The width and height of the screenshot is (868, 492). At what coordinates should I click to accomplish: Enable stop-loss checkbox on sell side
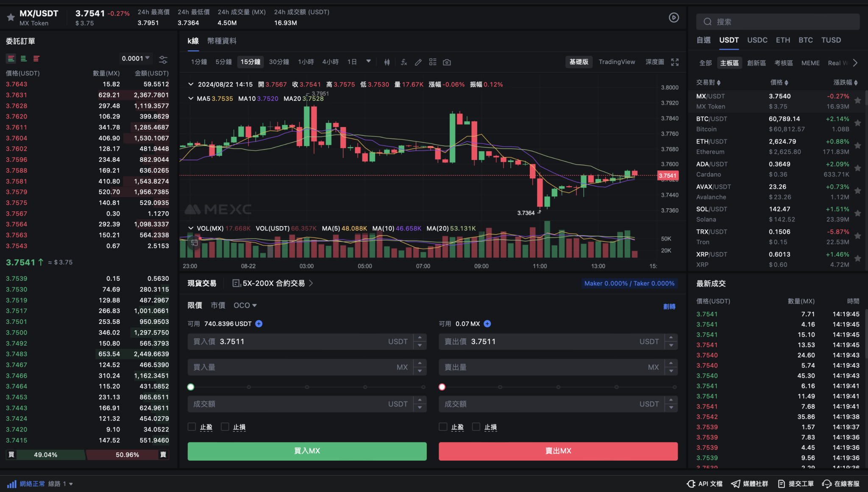476,427
